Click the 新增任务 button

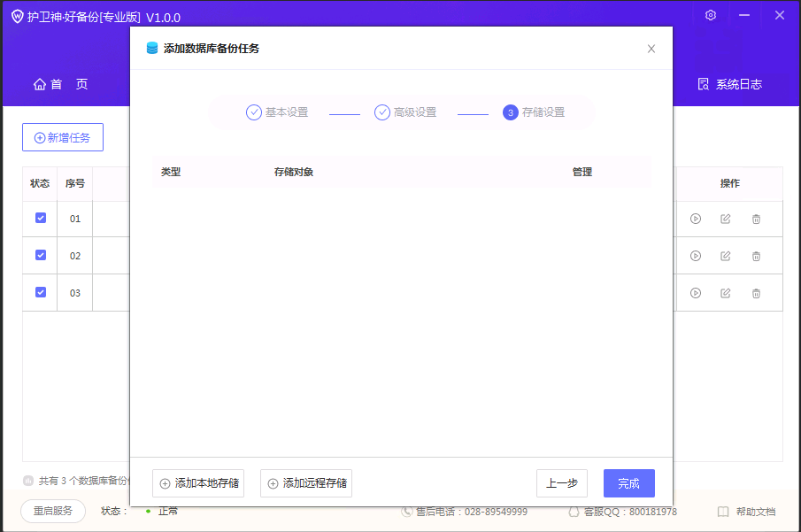coord(63,137)
